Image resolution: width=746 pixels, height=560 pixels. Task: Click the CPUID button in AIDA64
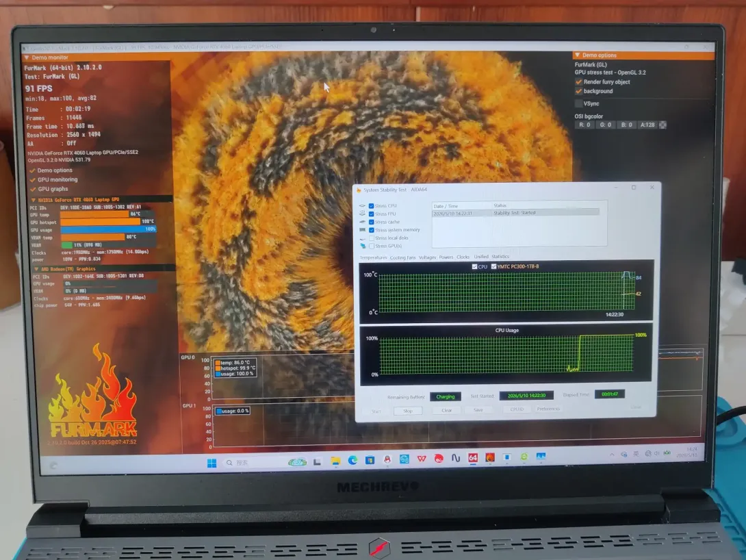[517, 409]
